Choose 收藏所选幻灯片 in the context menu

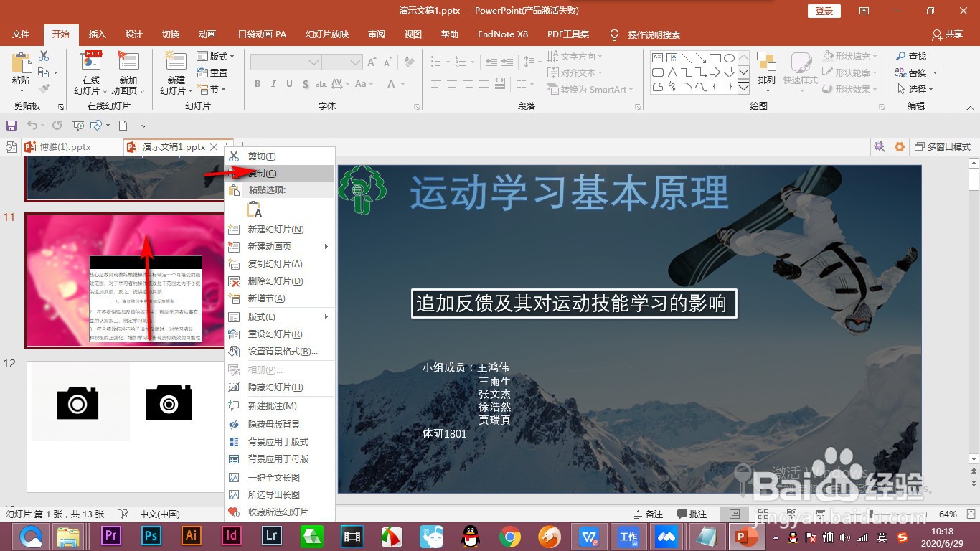pos(280,512)
